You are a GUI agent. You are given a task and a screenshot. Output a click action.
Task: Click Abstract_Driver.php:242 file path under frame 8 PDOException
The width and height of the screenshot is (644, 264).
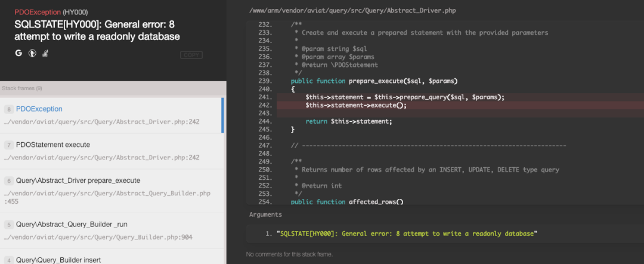tap(102, 122)
